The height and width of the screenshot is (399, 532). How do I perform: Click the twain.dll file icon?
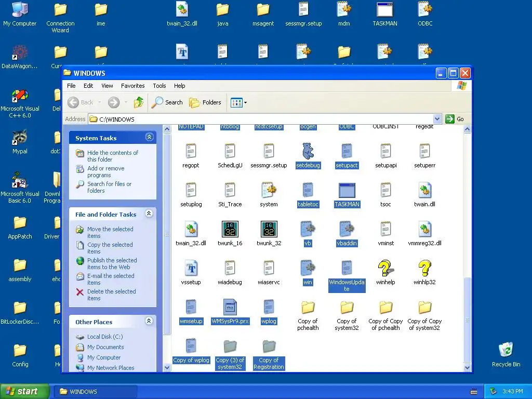pyautogui.click(x=424, y=190)
